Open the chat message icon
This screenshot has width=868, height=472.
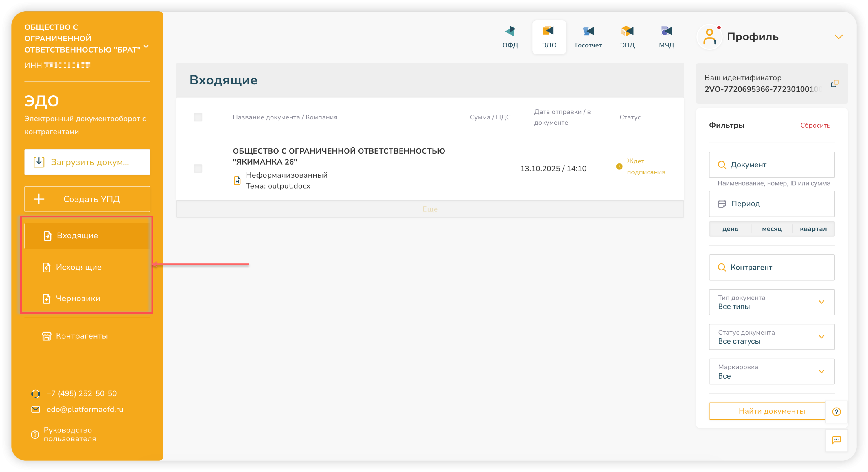836,440
